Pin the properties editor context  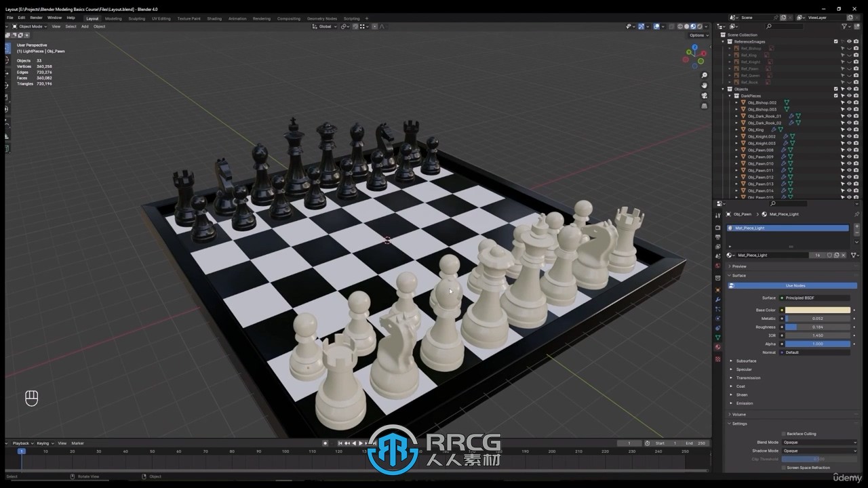point(856,214)
